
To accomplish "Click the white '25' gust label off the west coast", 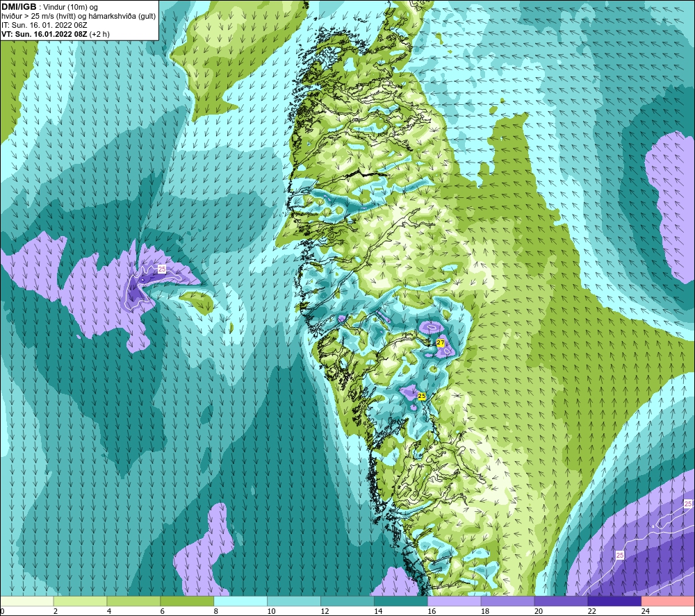I will coord(162,269).
